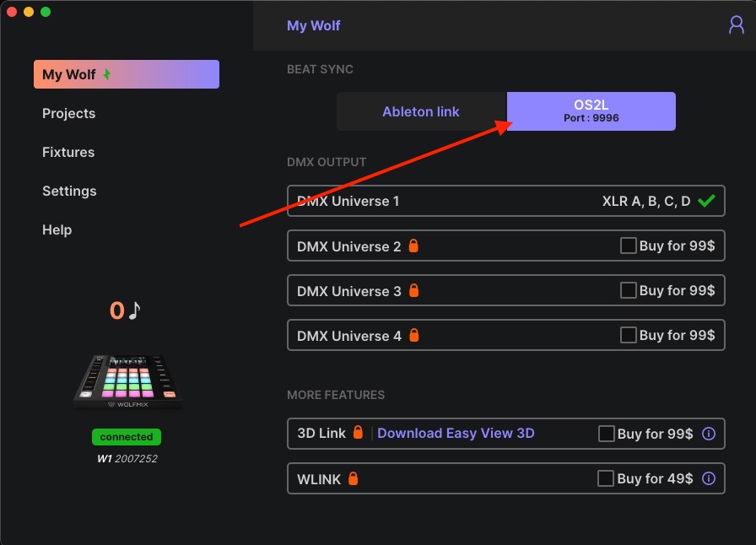The width and height of the screenshot is (756, 545).
Task: Close the window with the red button
Action: pyautogui.click(x=12, y=12)
